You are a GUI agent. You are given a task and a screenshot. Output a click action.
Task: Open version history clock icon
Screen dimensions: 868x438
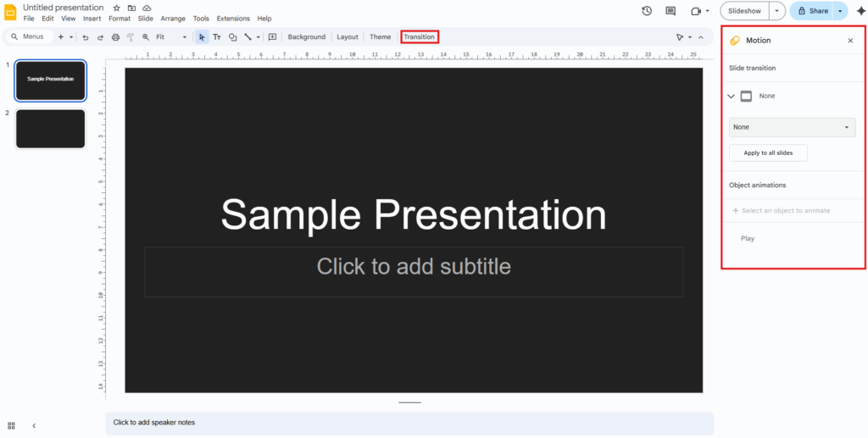(x=647, y=11)
